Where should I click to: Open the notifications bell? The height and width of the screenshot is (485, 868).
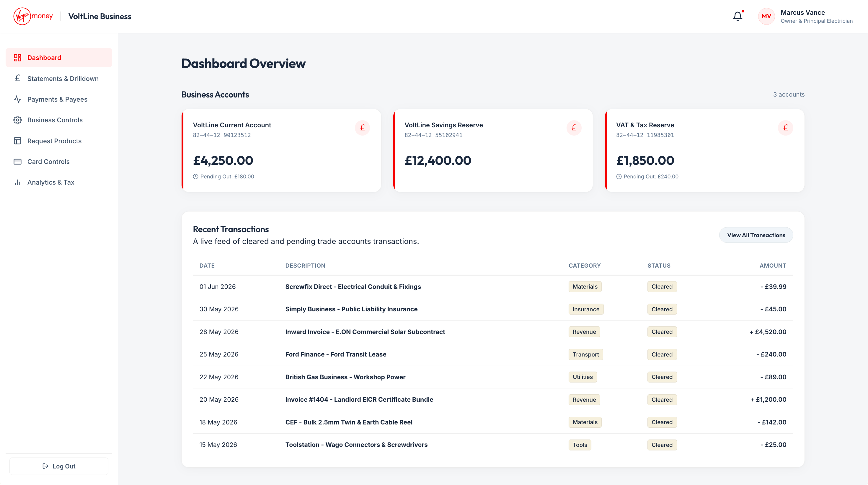[x=738, y=16]
